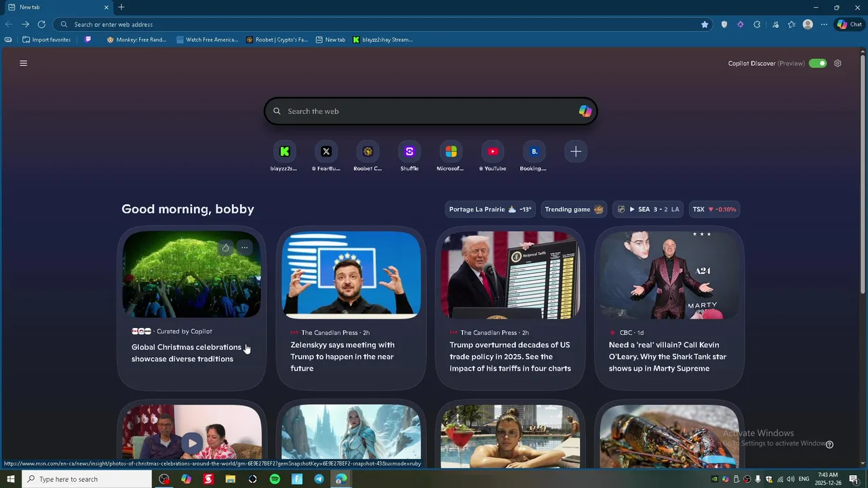Open a new browser tab
The width and height of the screenshot is (868, 488).
click(x=121, y=7)
